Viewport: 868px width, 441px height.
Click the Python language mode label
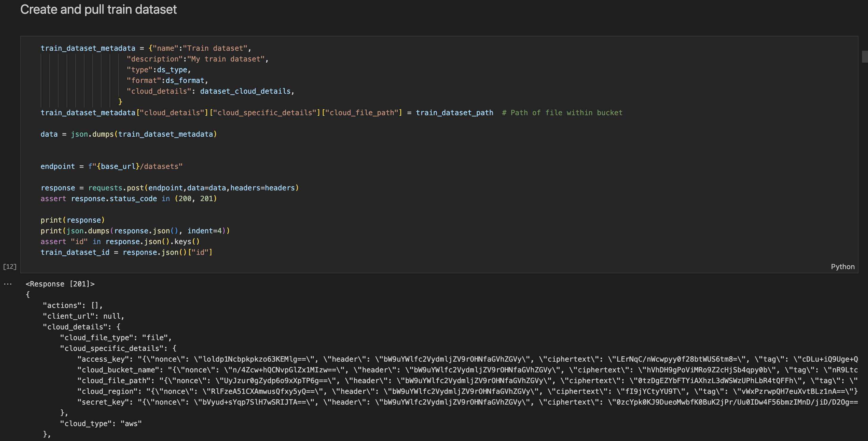[x=842, y=266]
